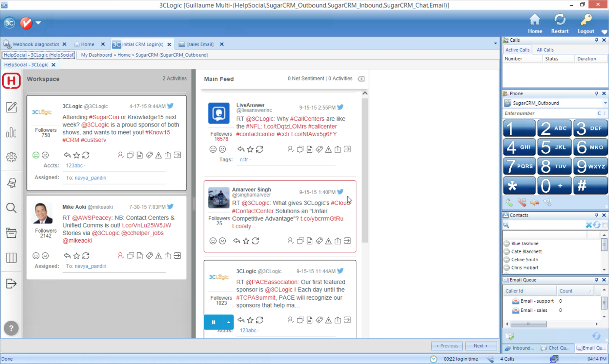Viewport: 609px width, 364px height.
Task: Open the analytics bar chart sidebar icon
Action: [x=11, y=132]
